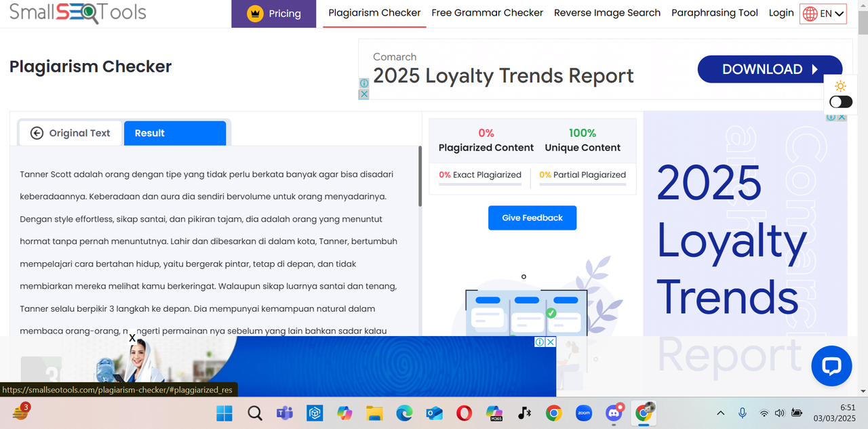The height and width of the screenshot is (429, 868).
Task: Click the DOWNLOAD button in Comarch ad
Action: [770, 69]
